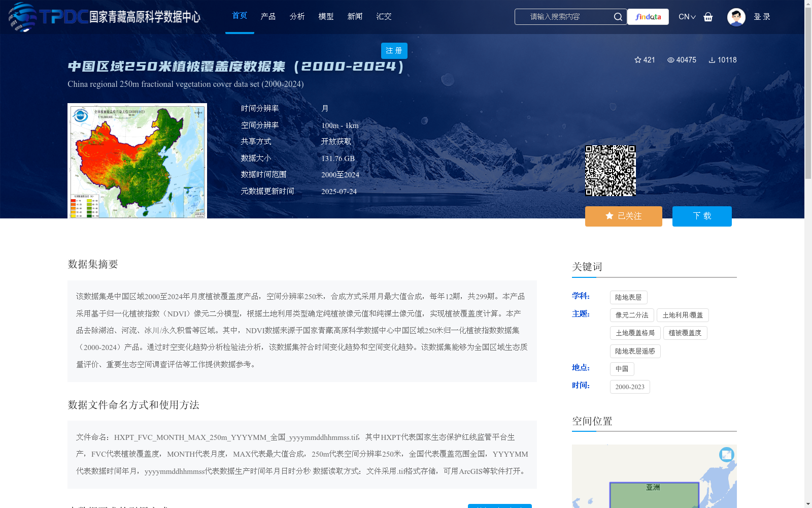The height and width of the screenshot is (508, 812).
Task: Click the findata button
Action: click(648, 17)
